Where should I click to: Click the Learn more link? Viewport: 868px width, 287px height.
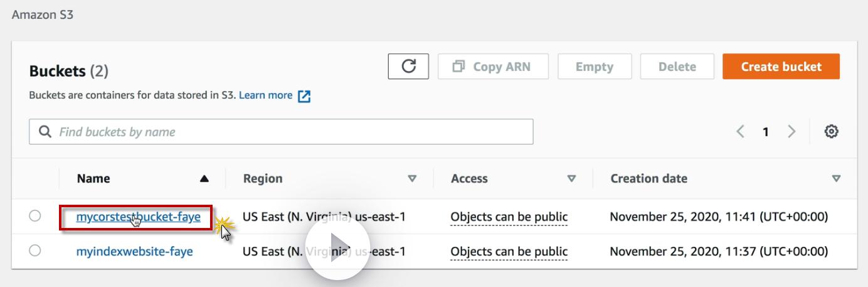pyautogui.click(x=265, y=96)
